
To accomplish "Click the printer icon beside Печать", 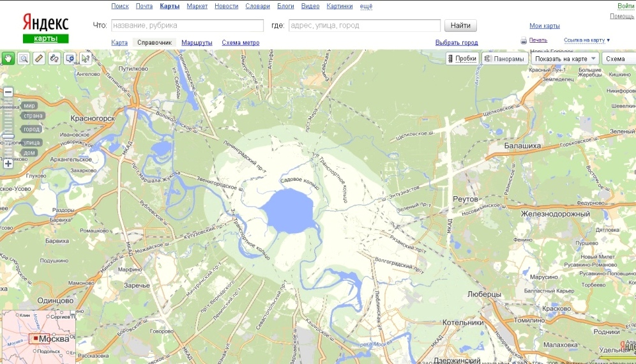I will pyautogui.click(x=524, y=41).
